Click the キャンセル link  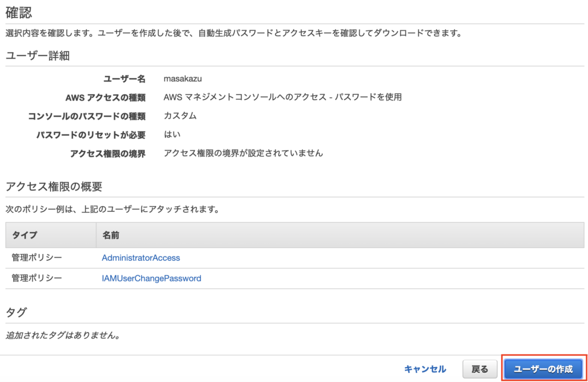tap(424, 369)
